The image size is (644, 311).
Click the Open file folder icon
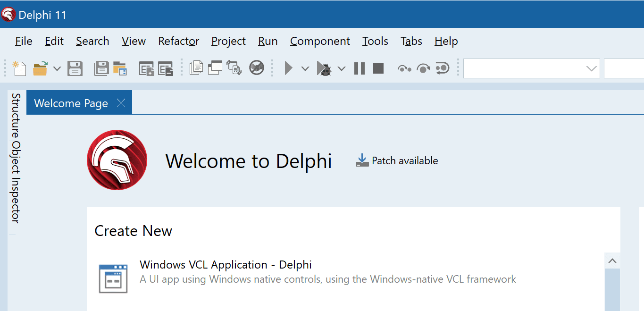click(40, 68)
